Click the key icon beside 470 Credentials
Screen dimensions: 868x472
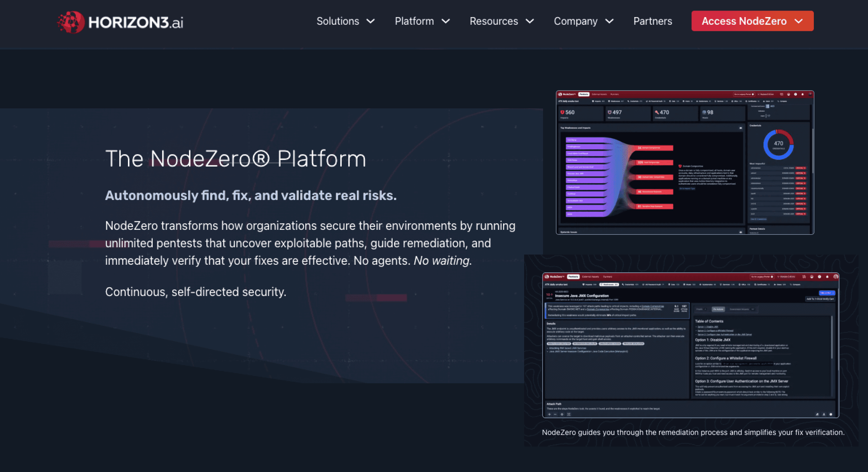click(657, 112)
